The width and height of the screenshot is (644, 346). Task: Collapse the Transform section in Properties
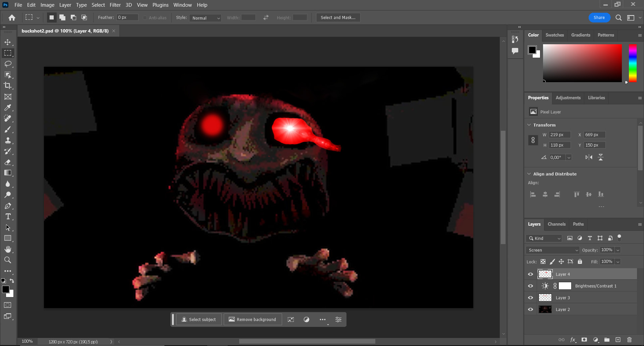529,125
